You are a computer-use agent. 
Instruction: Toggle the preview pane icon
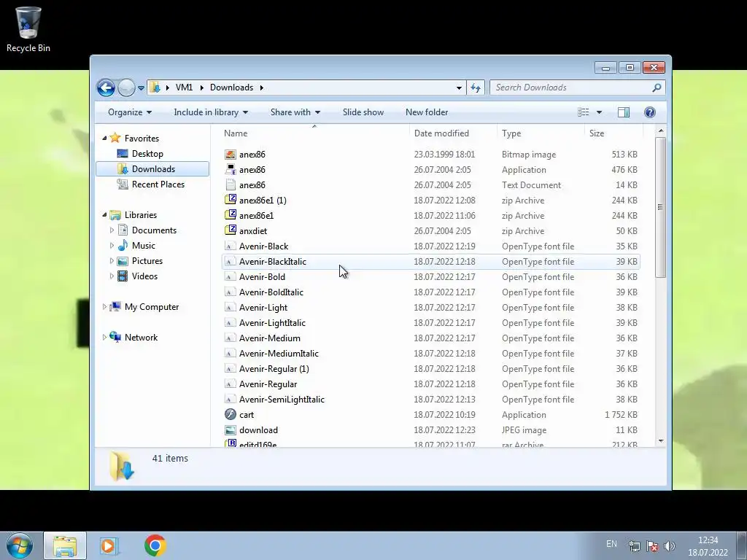pyautogui.click(x=623, y=112)
